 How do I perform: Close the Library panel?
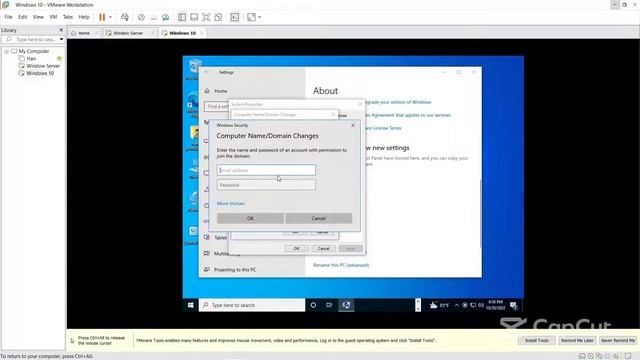point(61,30)
